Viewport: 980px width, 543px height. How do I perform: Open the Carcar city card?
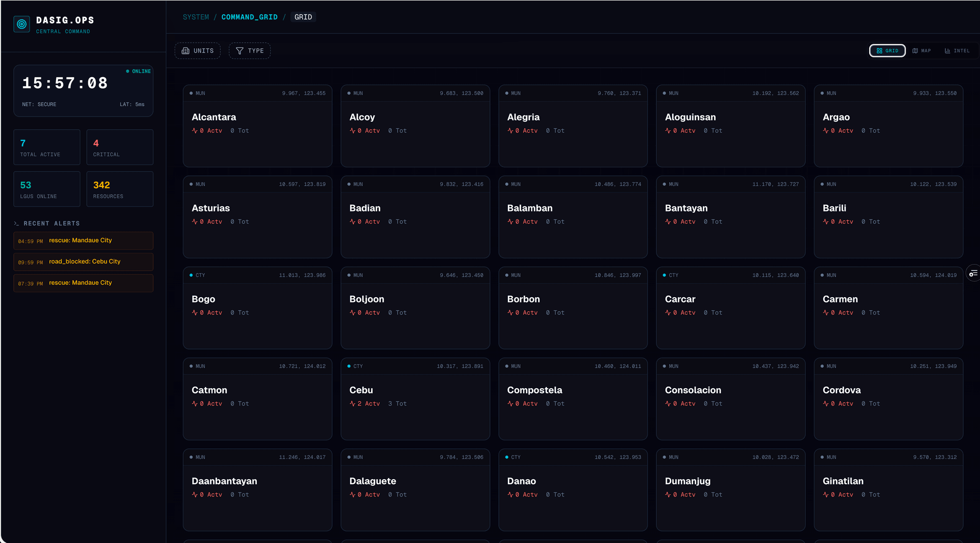[731, 308]
